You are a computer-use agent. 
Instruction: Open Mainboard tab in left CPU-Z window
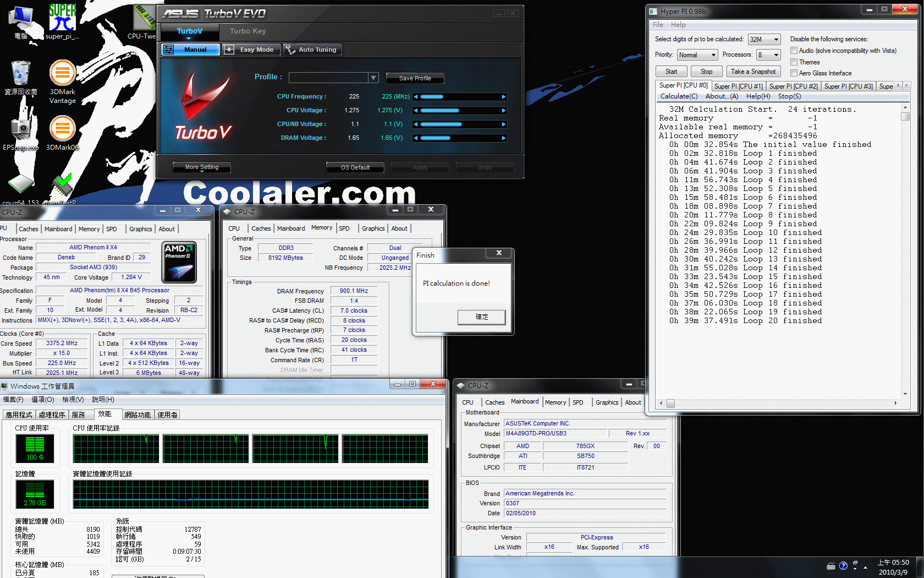[x=58, y=229]
